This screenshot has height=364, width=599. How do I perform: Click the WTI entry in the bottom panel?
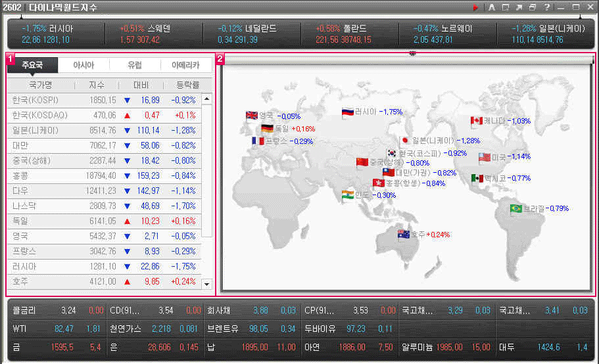[x=57, y=329]
